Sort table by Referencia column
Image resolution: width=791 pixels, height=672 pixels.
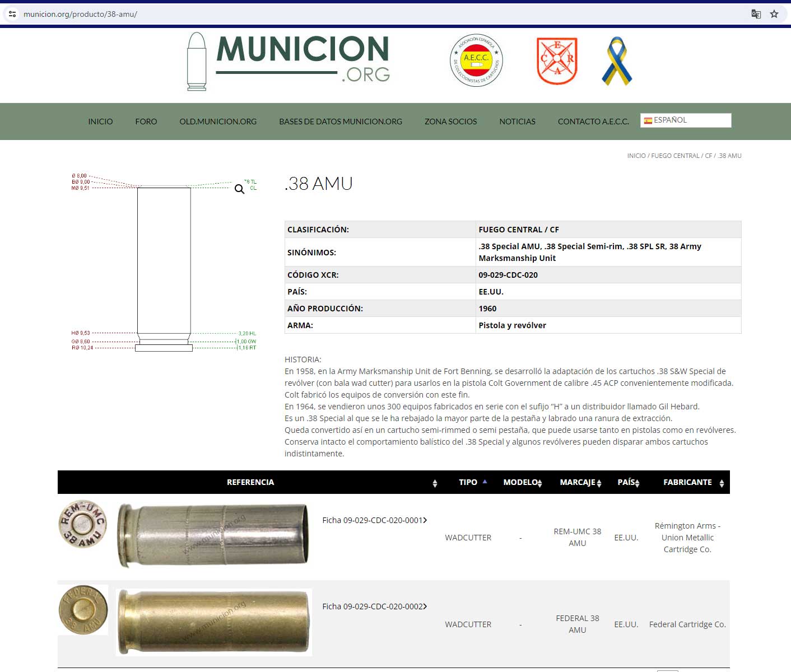pyautogui.click(x=250, y=482)
